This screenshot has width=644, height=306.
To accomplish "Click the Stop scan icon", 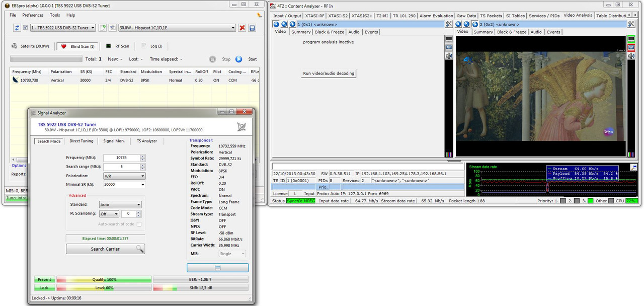I will (x=213, y=59).
